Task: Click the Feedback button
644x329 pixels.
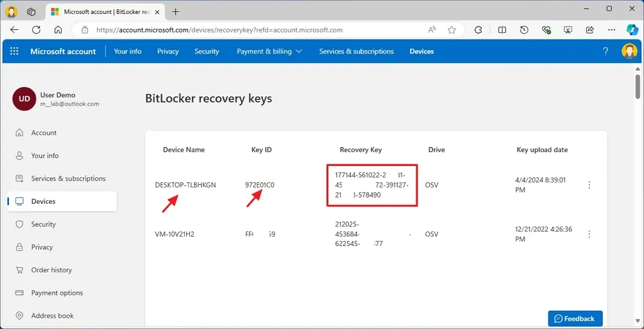Action: pos(575,319)
